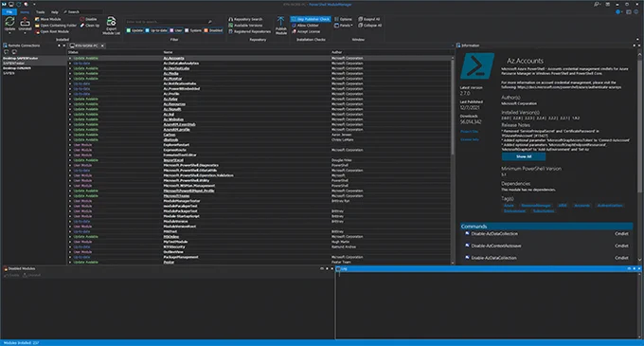Open Repository Search
This screenshot has width=644, height=346.
245,19
